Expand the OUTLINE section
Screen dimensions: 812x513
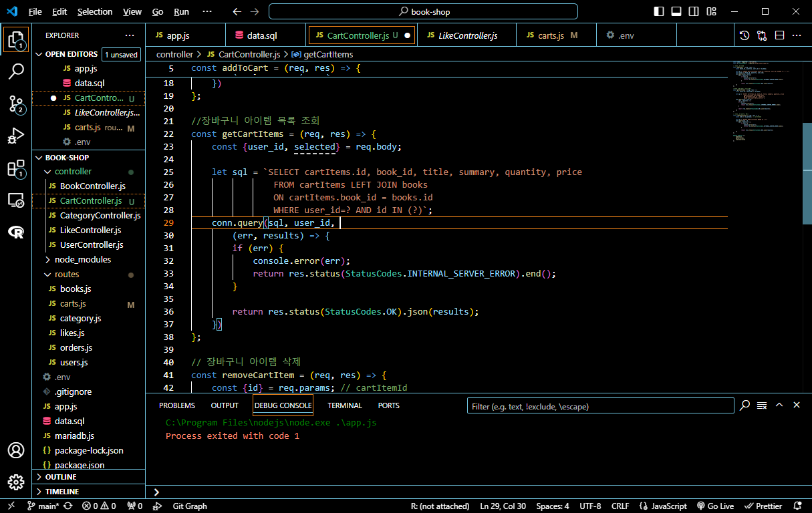[x=88, y=477]
